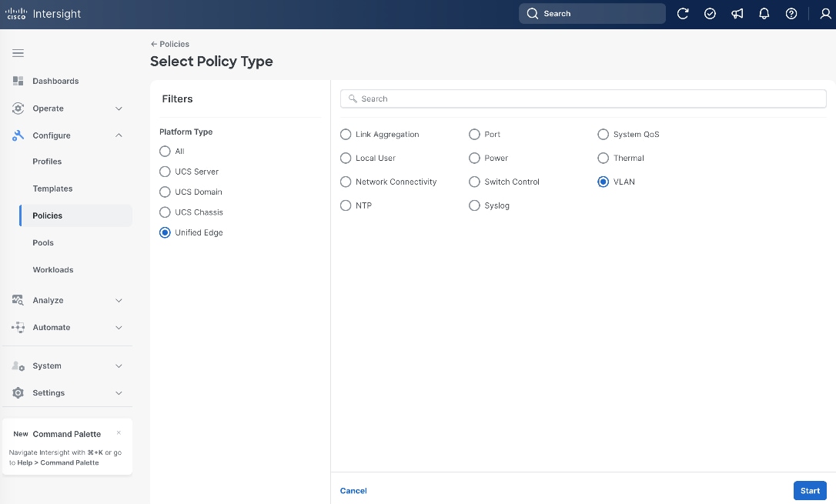Screen dimensions: 836x504
Task: Click the System icon in sidebar
Action: click(18, 366)
